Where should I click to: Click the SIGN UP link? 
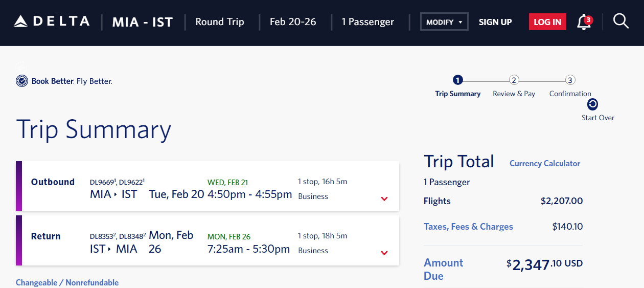(x=495, y=22)
